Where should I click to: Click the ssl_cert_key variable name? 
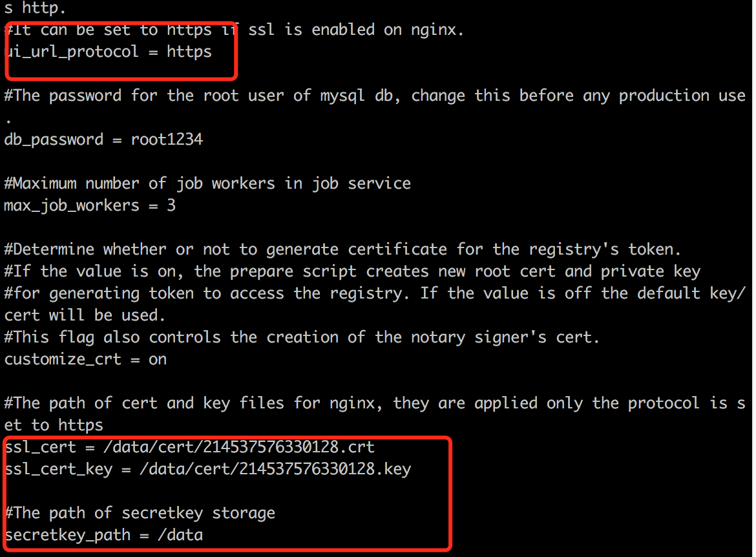(x=58, y=470)
